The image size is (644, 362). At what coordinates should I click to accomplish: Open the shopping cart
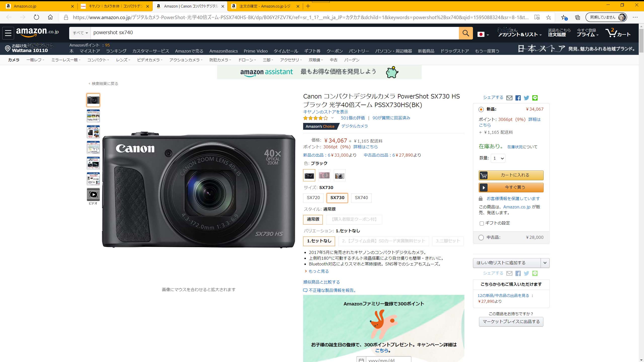(618, 33)
